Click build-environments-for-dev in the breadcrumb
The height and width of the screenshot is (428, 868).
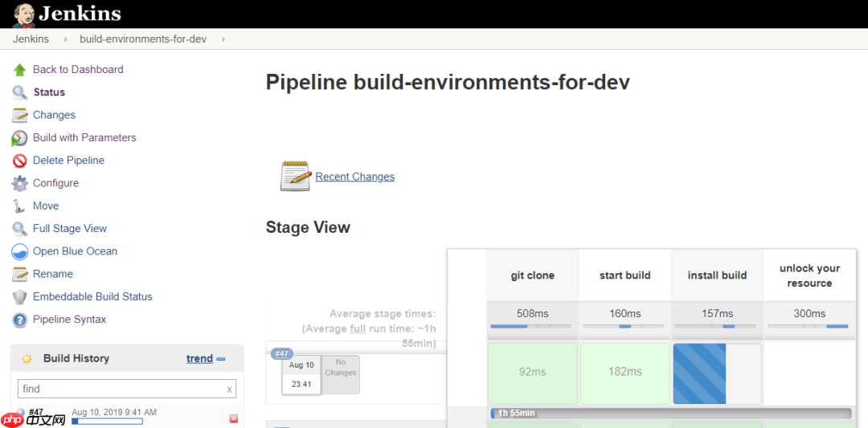(143, 39)
